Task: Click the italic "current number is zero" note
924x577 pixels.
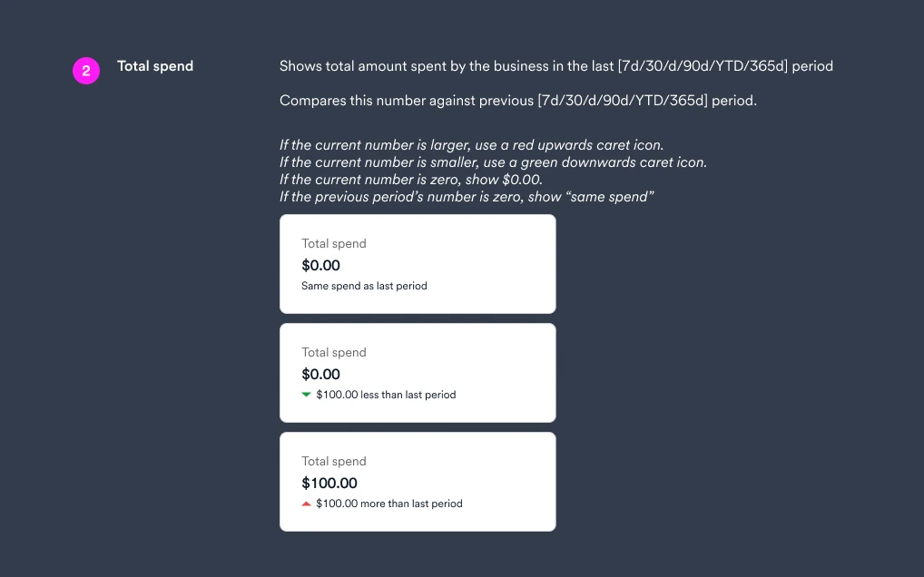Action: tap(411, 180)
